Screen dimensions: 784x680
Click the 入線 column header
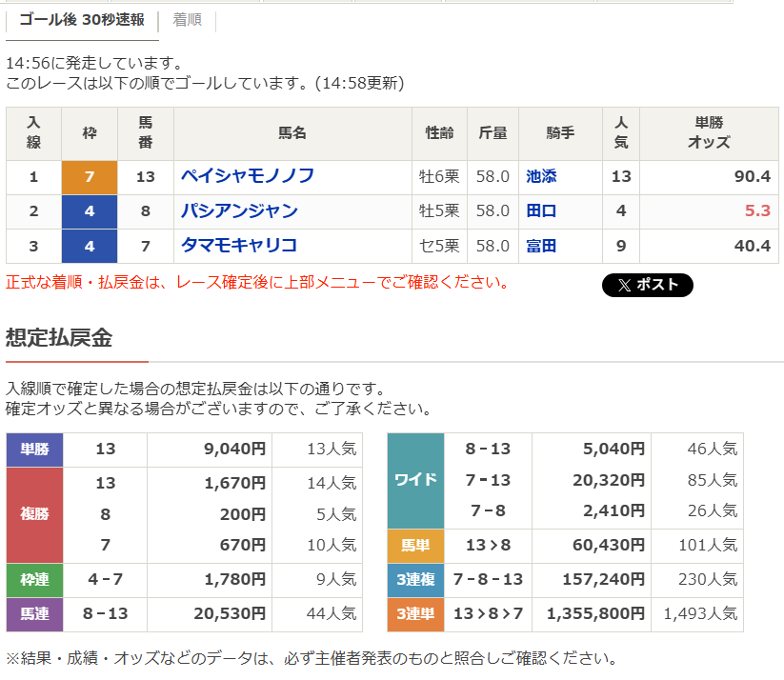click(33, 132)
